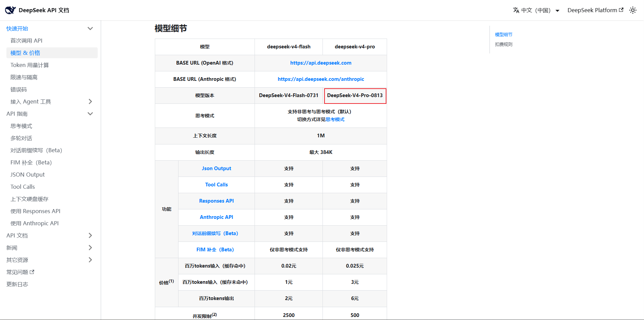The width and height of the screenshot is (644, 320).
Task: Open 常见问题 external link in sidebar
Action: 20,272
